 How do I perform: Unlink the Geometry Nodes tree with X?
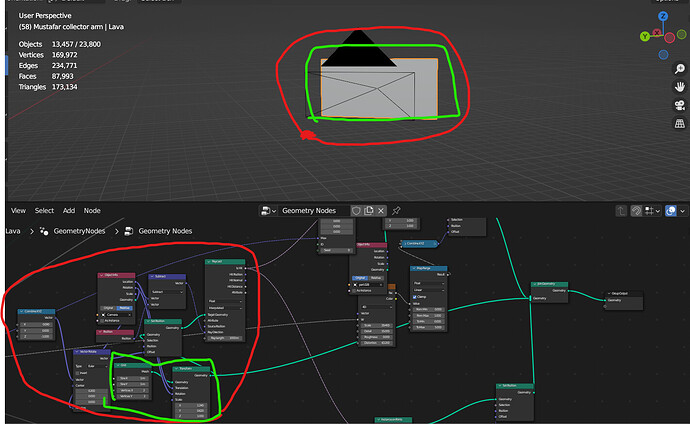pyautogui.click(x=381, y=211)
